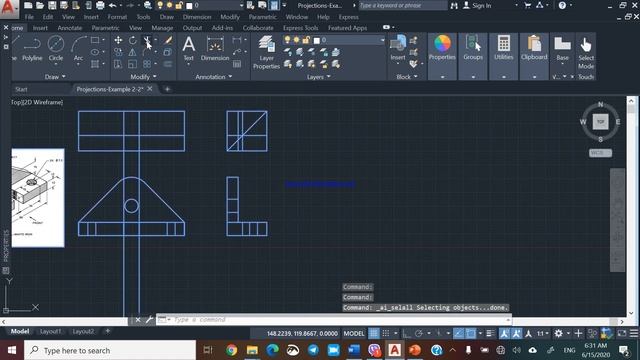Image resolution: width=640 pixels, height=360 pixels.
Task: Toggle ortho mode in status bar
Action: tap(407, 333)
